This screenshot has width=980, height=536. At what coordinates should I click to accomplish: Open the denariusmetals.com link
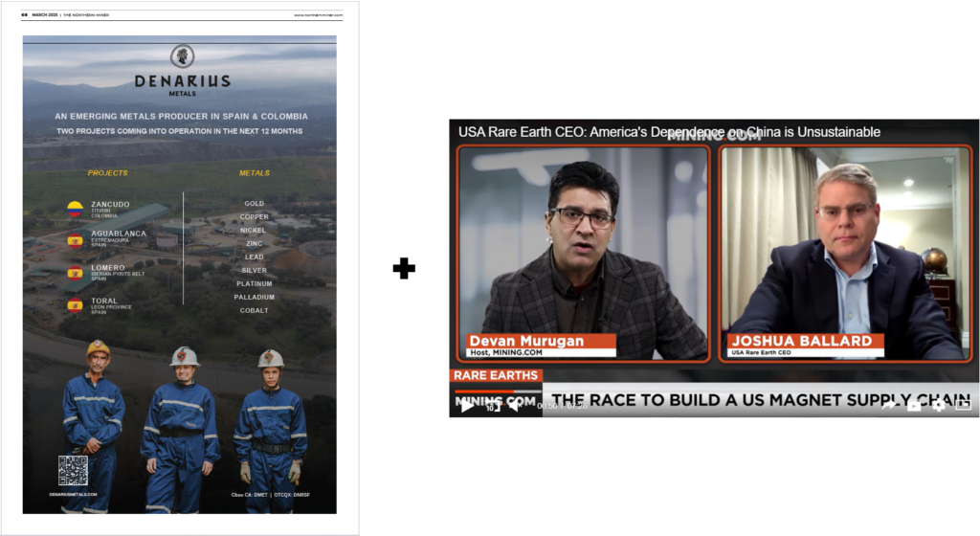[x=73, y=494]
